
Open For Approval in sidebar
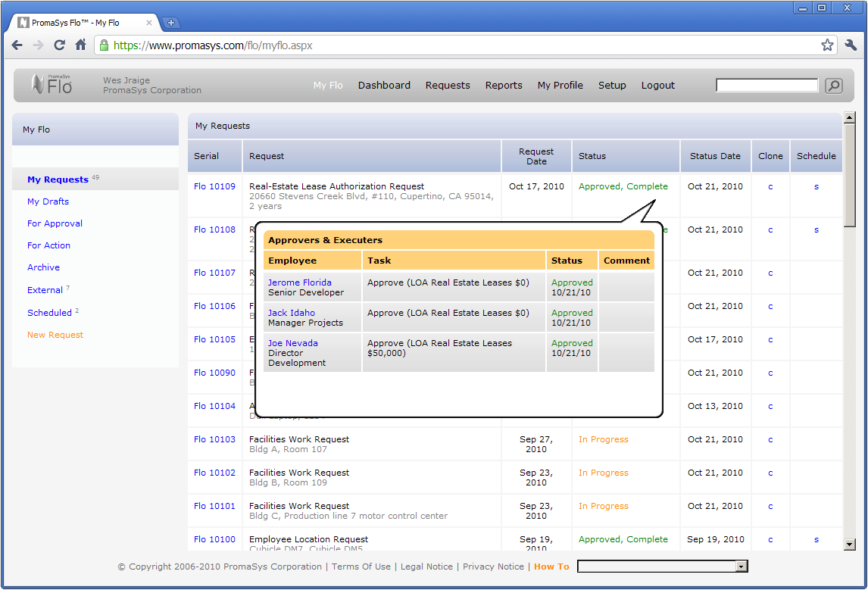[55, 223]
